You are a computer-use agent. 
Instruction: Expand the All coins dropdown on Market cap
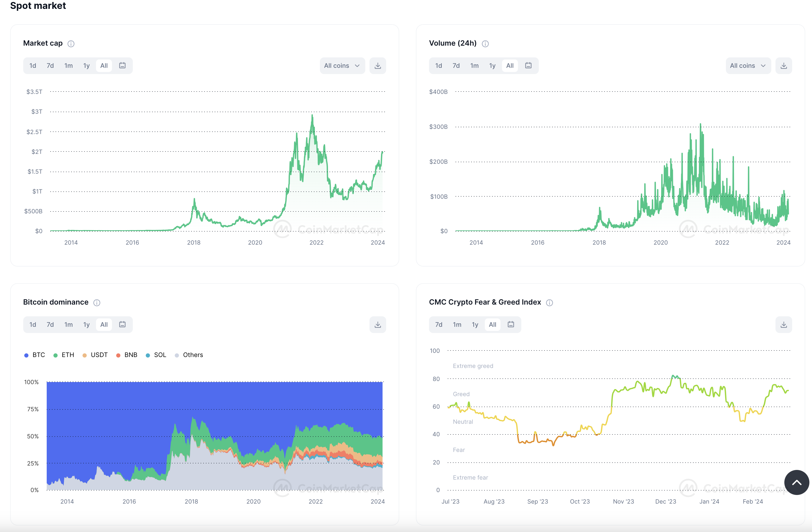[x=342, y=66]
